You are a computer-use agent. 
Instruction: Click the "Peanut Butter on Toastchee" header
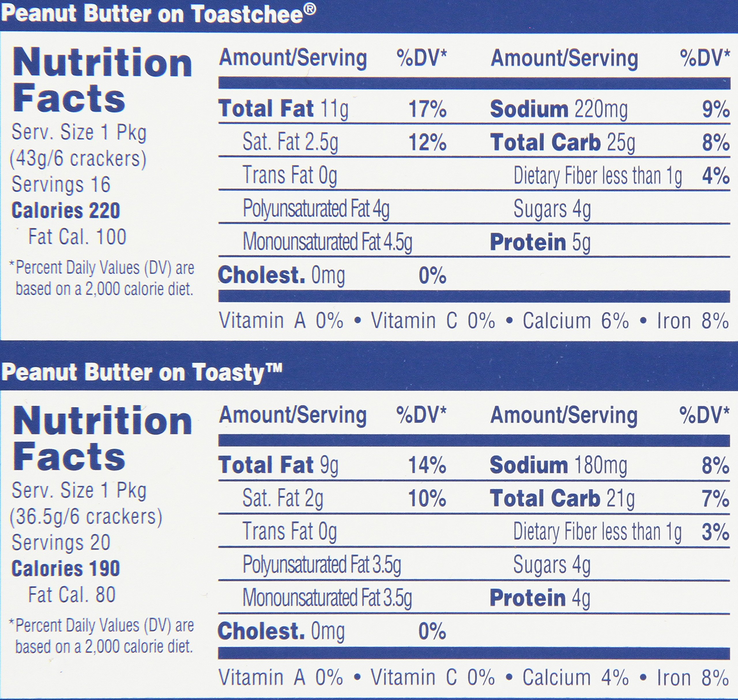pos(158,14)
